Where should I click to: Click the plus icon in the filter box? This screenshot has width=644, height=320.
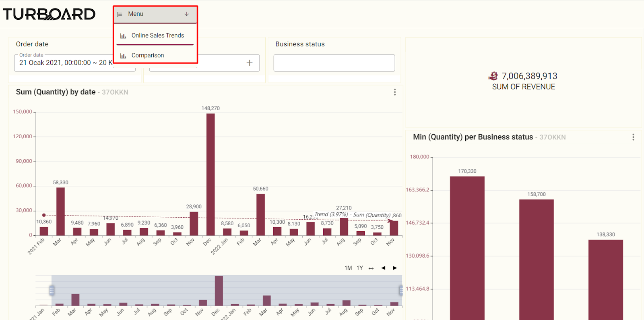point(250,63)
